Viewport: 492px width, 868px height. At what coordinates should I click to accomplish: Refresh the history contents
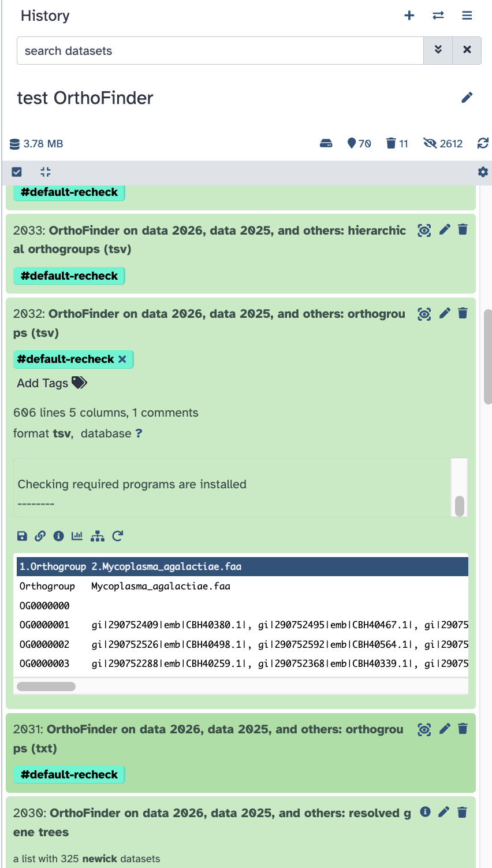pos(483,143)
